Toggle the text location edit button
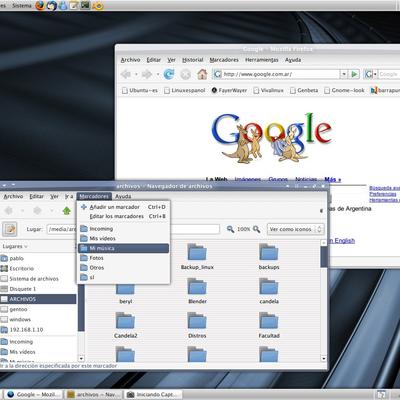 (10, 229)
